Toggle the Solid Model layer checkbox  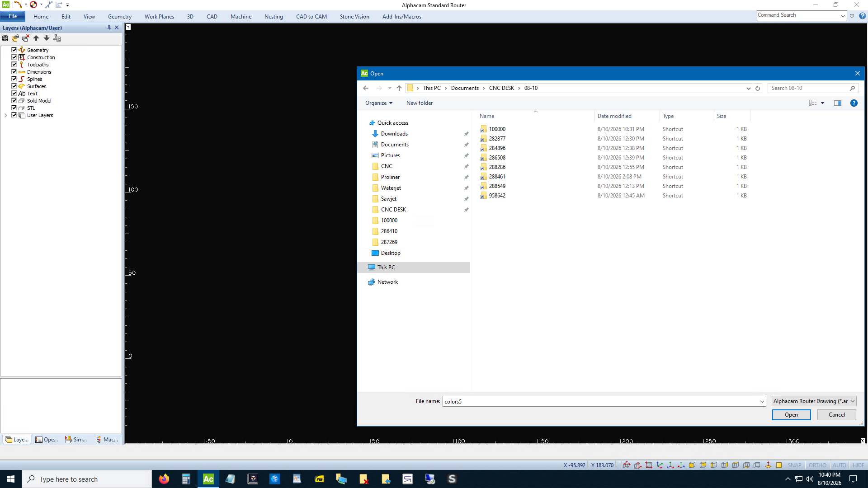[x=14, y=101]
